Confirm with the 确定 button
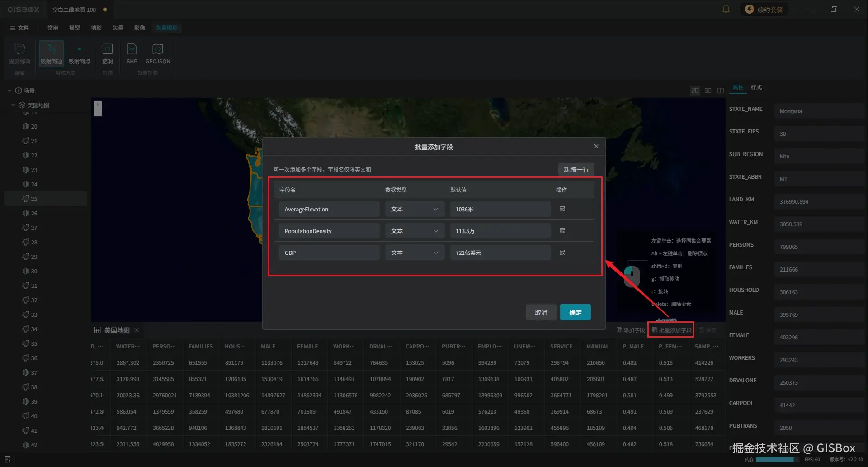Viewport: 868px width, 467px height. [575, 312]
